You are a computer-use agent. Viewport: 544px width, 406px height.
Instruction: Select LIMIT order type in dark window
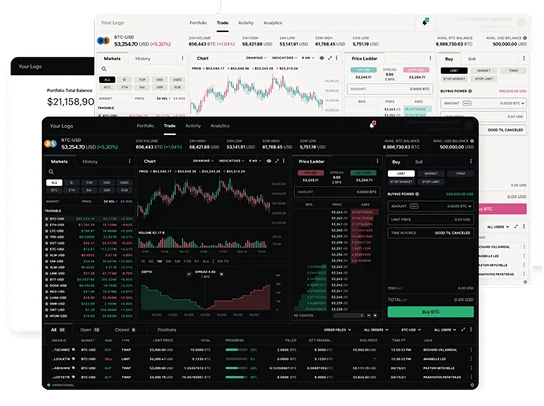coord(401,173)
